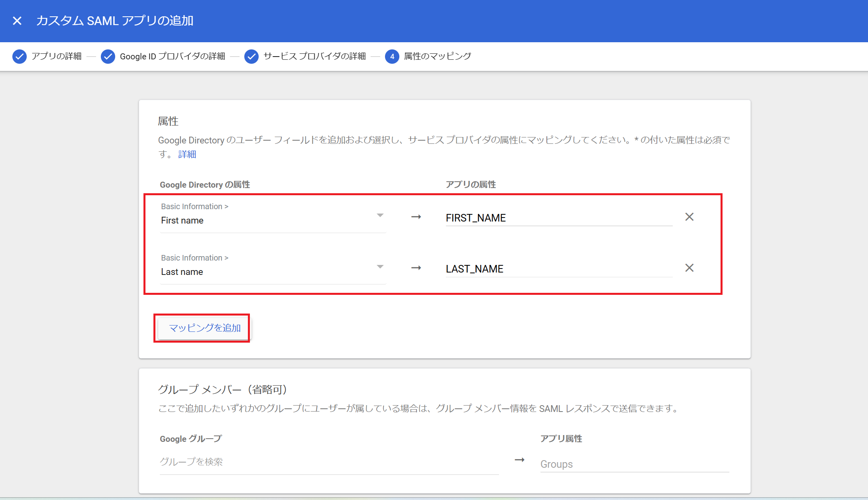Delete the LAST_NAME mapping row
This screenshot has width=868, height=500.
[689, 268]
